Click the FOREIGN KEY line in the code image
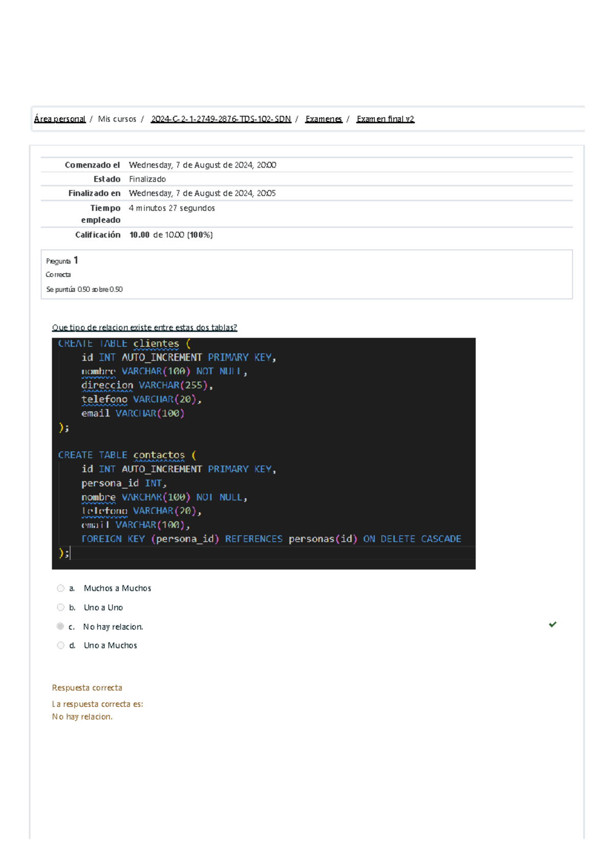The image size is (613, 868). coord(271,539)
